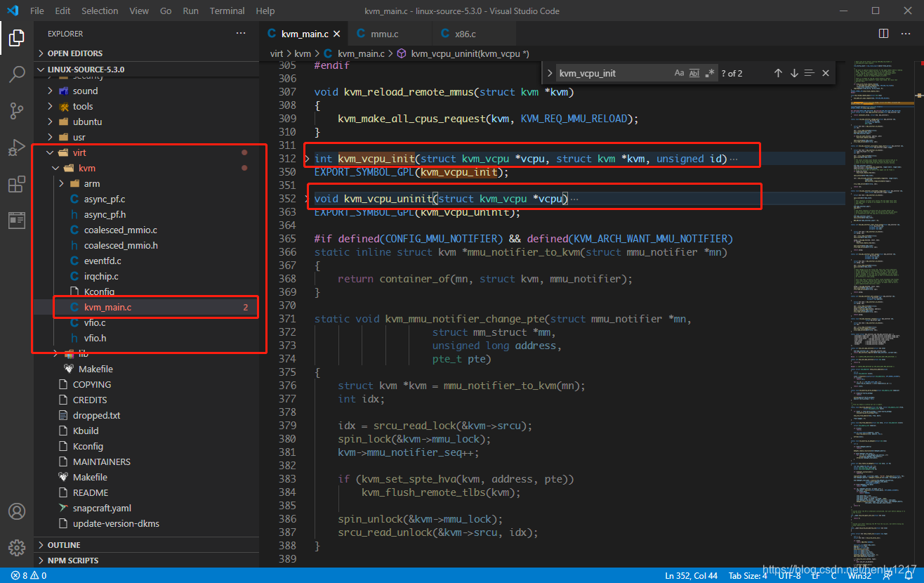Go to previous find match
924x583 pixels.
click(778, 73)
